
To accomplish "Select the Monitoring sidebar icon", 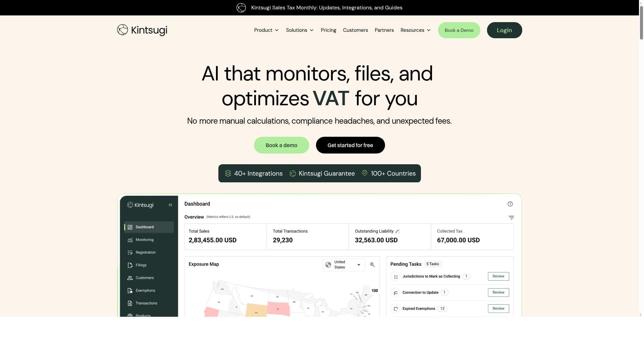I will pyautogui.click(x=130, y=240).
